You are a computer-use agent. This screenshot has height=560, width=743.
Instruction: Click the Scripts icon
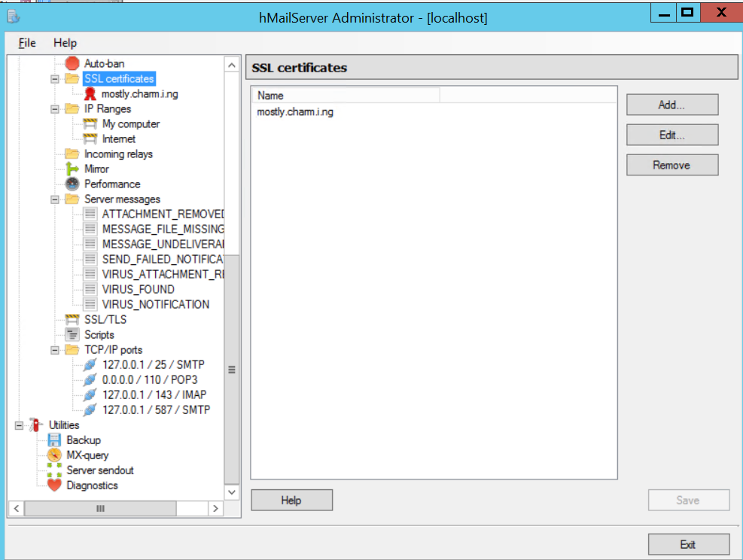(72, 335)
